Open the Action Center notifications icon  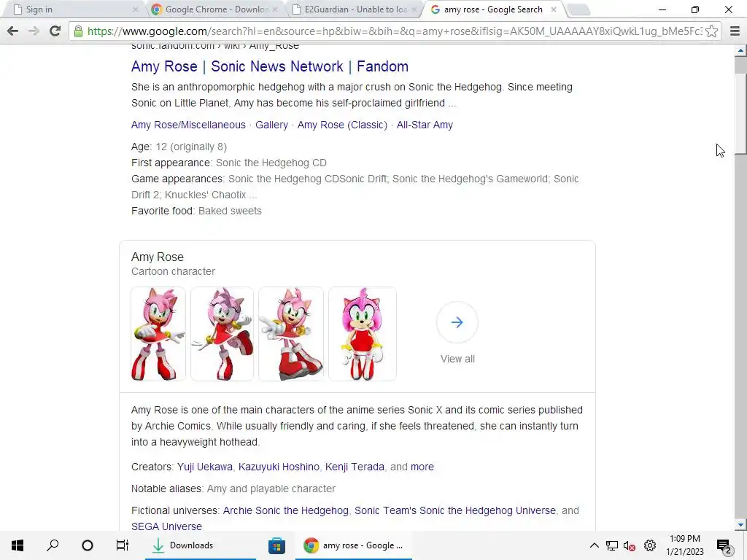[x=724, y=545]
